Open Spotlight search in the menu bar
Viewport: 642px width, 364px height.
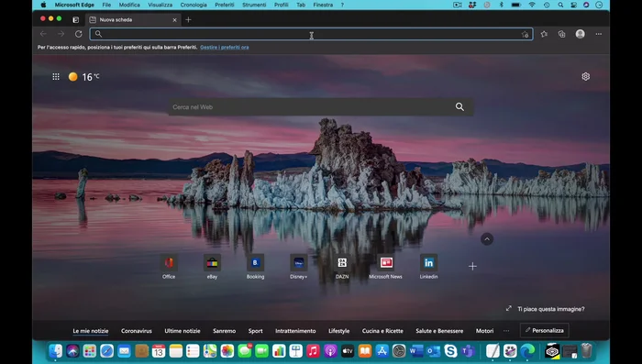tap(560, 5)
